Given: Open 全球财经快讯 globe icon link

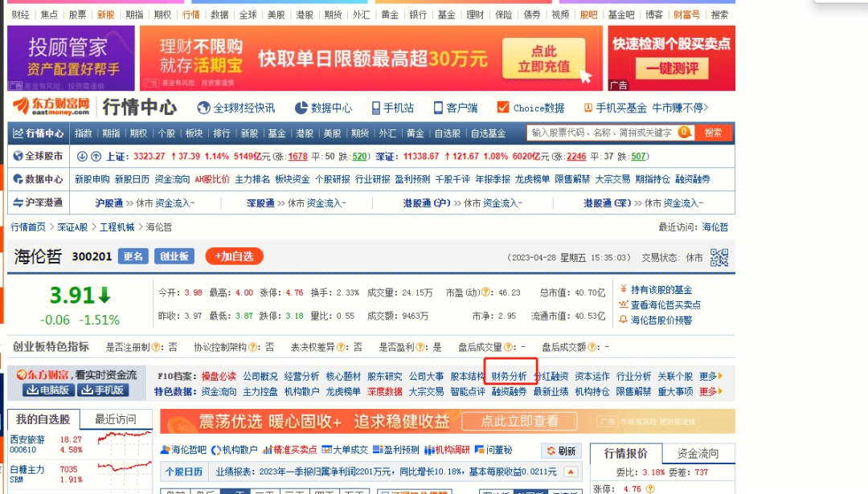Looking at the screenshot, I should 203,108.
